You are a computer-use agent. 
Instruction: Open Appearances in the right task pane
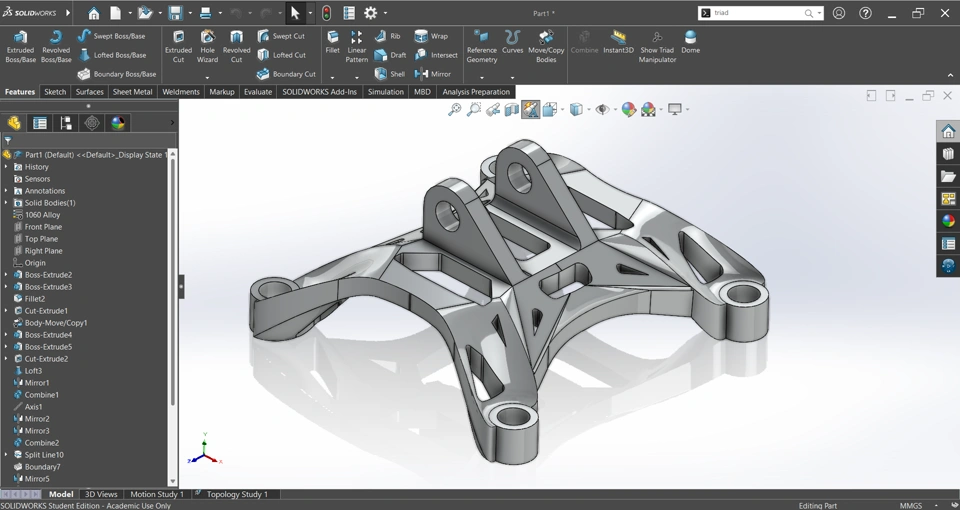[x=948, y=221]
